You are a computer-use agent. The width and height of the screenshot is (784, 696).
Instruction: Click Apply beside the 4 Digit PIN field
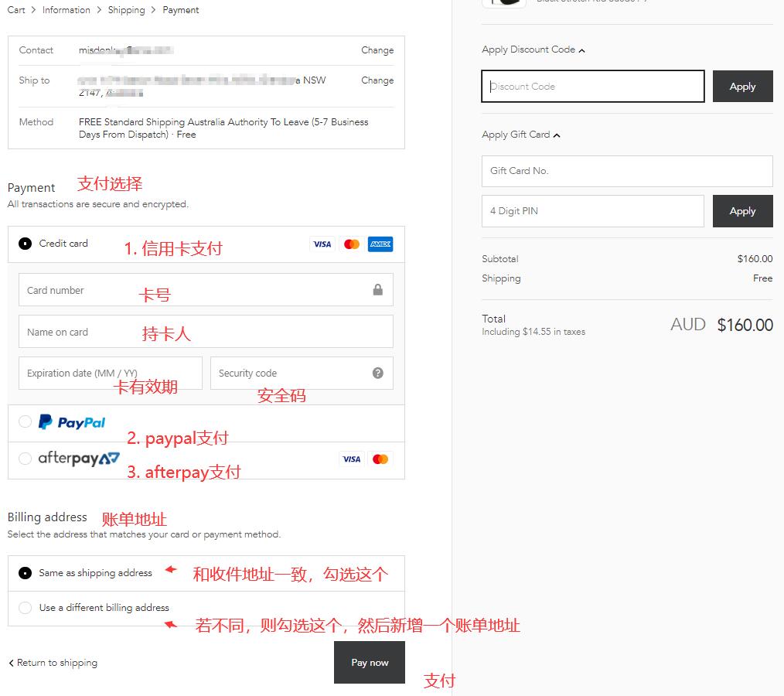(x=742, y=211)
